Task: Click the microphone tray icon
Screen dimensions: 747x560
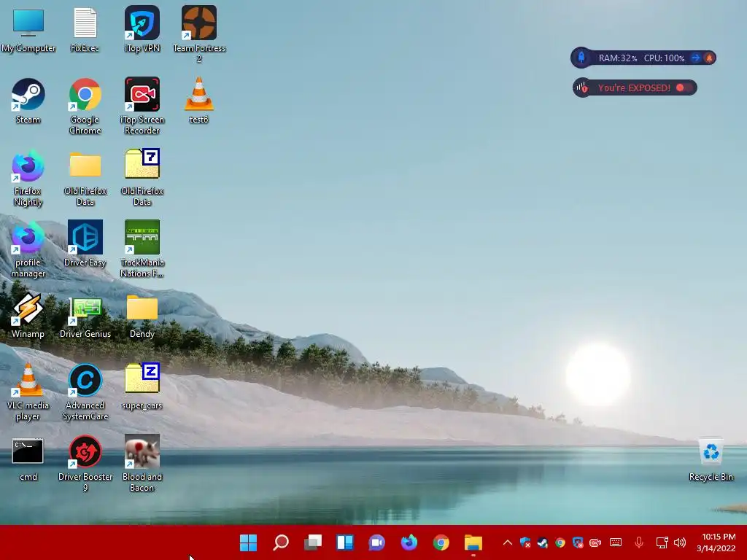Action: 639,542
